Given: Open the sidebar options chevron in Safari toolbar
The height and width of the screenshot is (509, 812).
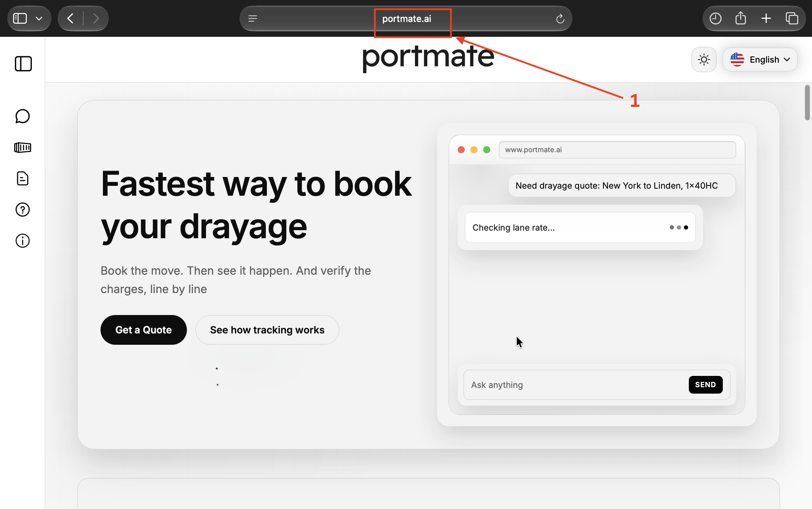Looking at the screenshot, I should (x=39, y=18).
